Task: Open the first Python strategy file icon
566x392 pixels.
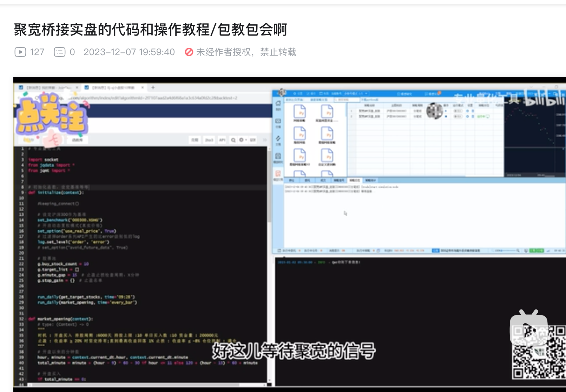Action: click(x=300, y=112)
